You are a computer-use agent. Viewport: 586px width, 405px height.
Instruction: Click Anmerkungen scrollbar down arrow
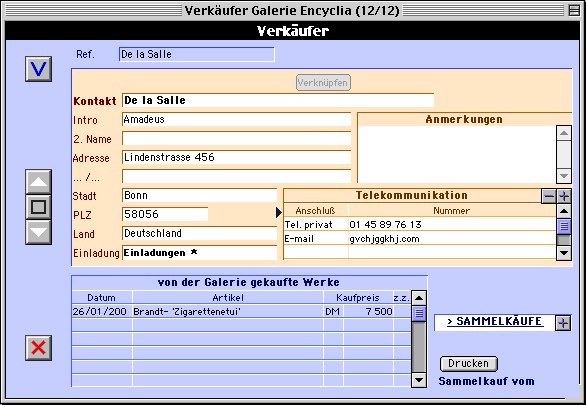click(x=564, y=176)
